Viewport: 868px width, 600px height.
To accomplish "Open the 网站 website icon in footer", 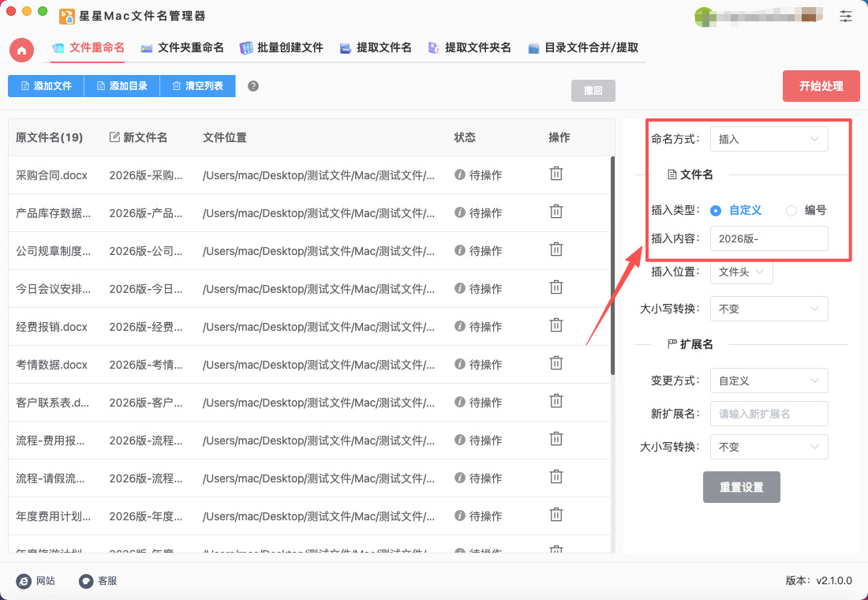I will point(24,581).
